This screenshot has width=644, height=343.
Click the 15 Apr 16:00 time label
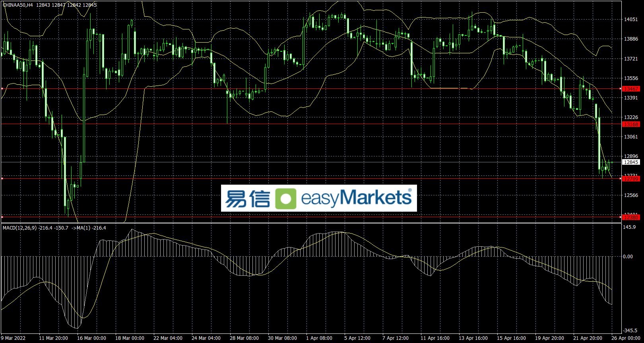point(511,338)
